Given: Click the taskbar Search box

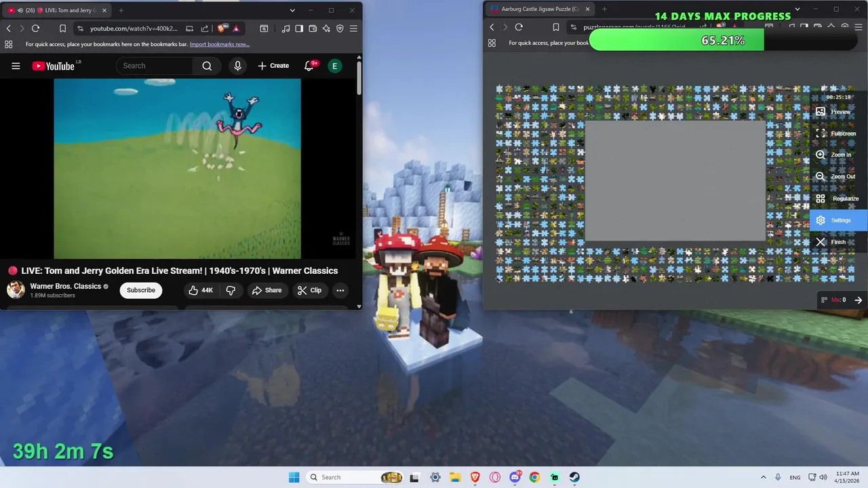Looking at the screenshot, I should [x=355, y=477].
